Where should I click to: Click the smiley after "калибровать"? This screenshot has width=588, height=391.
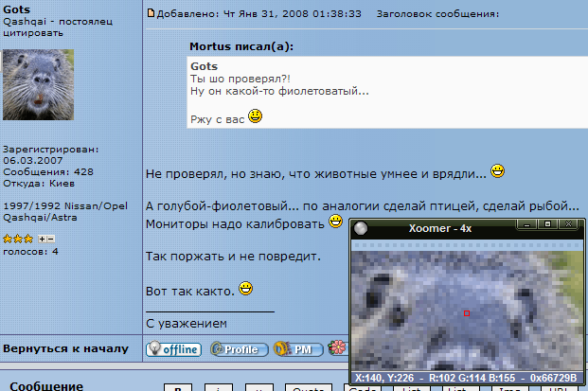[x=335, y=222]
